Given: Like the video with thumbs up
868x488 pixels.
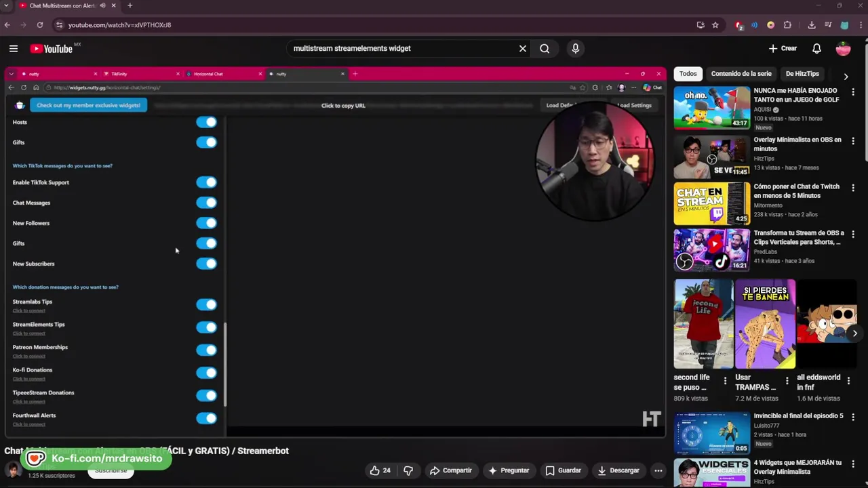Looking at the screenshot, I should tap(380, 470).
